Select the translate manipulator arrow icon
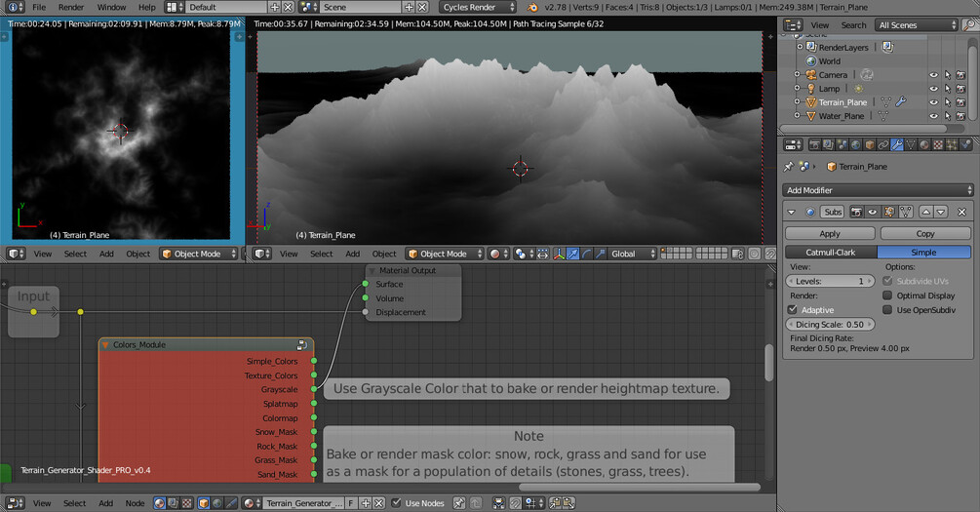This screenshot has width=980, height=512. click(x=572, y=254)
